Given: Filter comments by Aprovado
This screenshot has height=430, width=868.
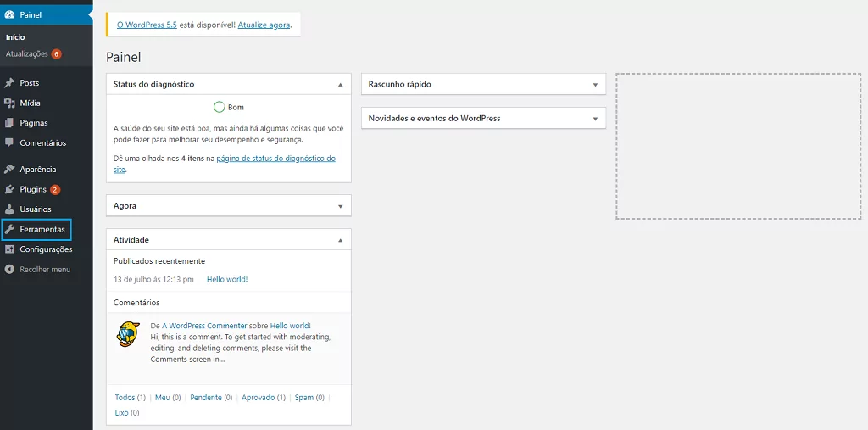Looking at the screenshot, I should [x=257, y=398].
